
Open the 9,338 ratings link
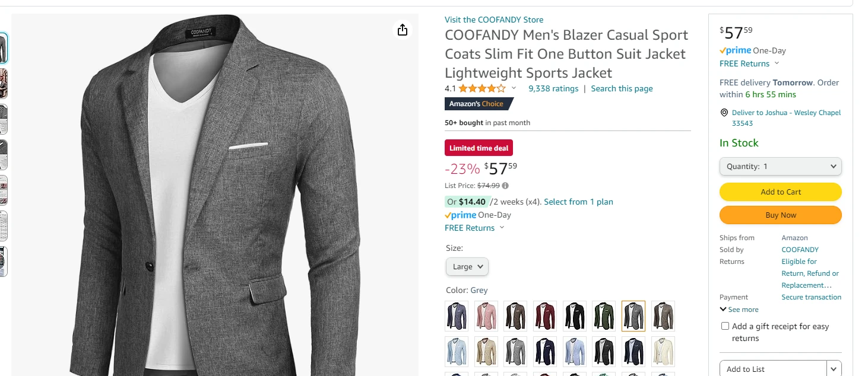pos(553,88)
